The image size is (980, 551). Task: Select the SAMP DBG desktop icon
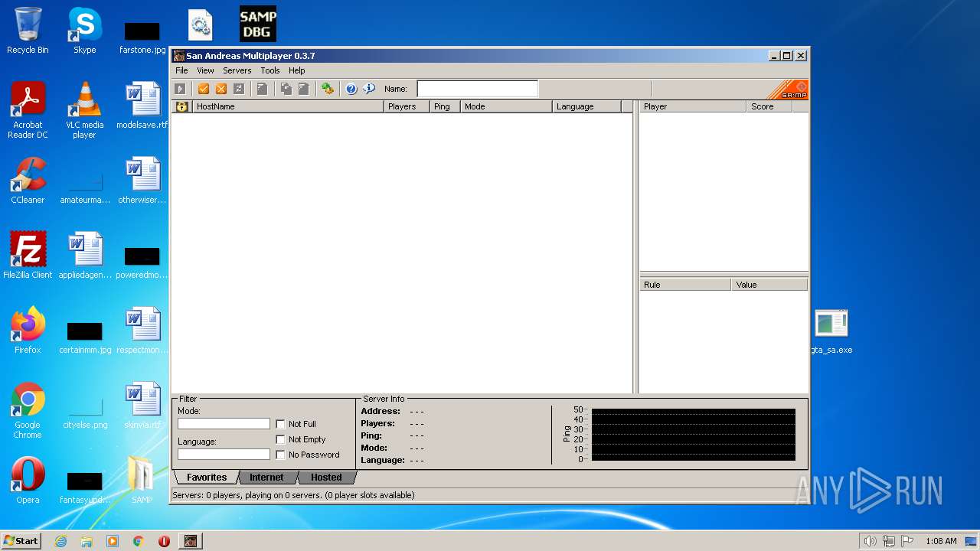(x=257, y=24)
